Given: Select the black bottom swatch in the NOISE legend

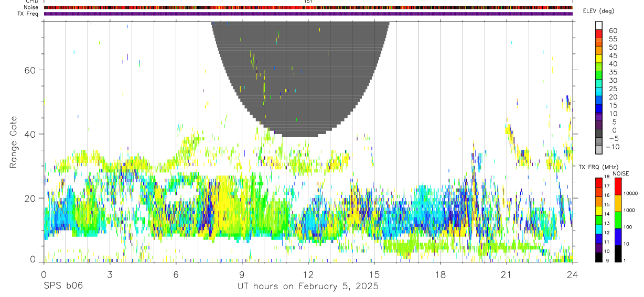Looking at the screenshot, I should pos(617,254).
